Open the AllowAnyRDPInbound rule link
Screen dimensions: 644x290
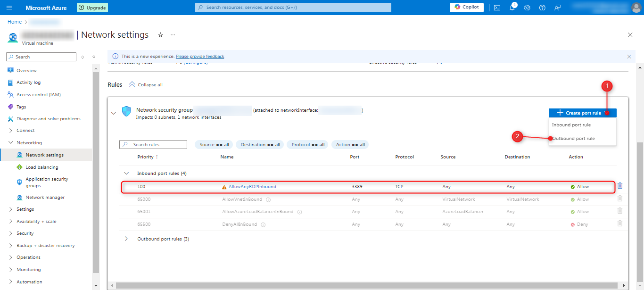coord(252,187)
